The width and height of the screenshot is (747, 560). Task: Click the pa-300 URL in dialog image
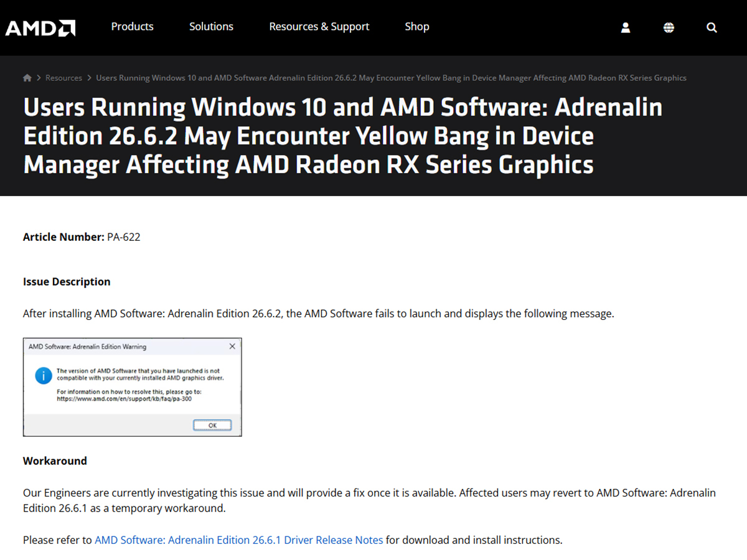tap(124, 399)
